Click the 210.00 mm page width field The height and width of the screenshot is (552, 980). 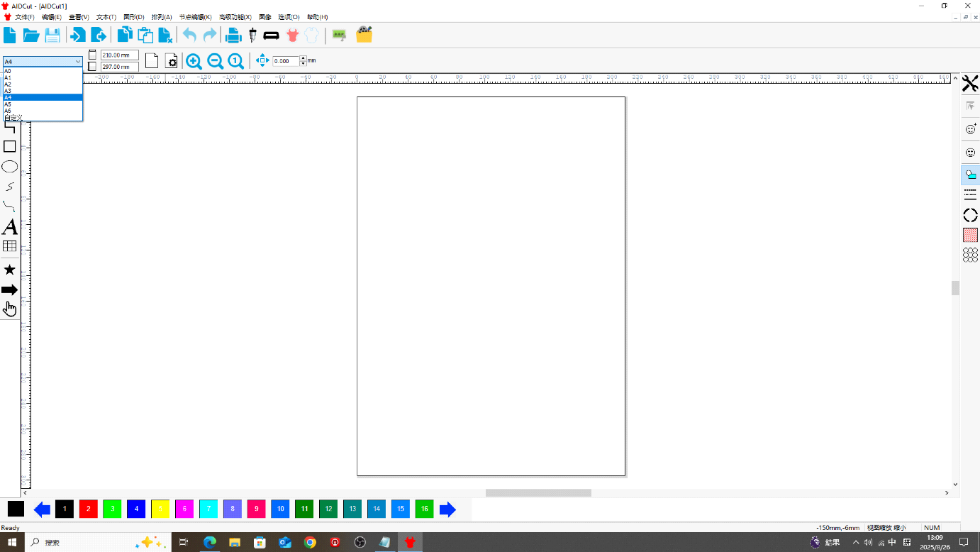pyautogui.click(x=120, y=55)
